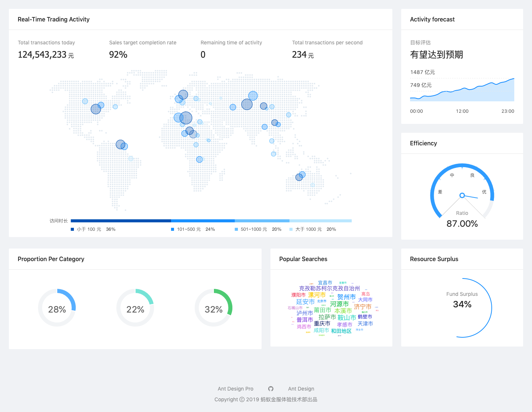Click 延安市 in the word cloud

click(306, 302)
